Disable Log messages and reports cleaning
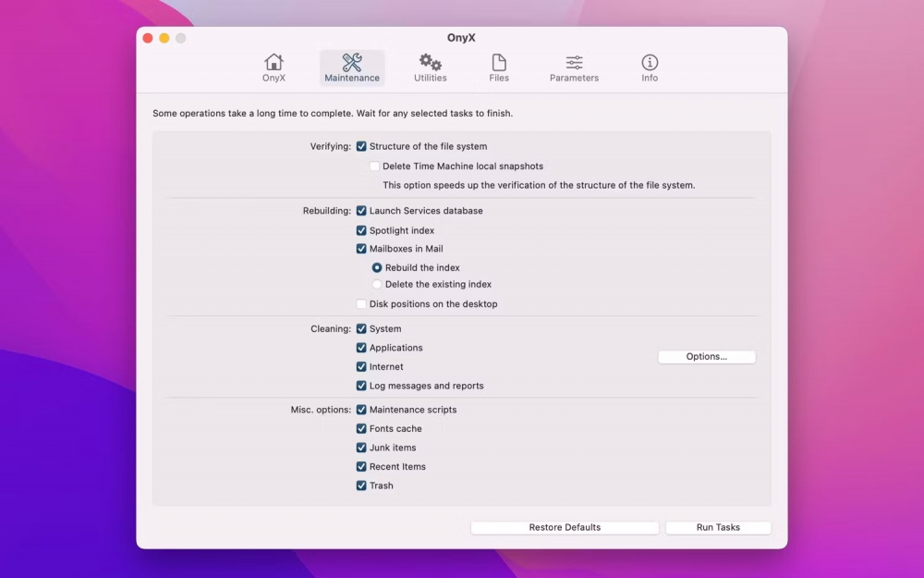 pos(361,386)
